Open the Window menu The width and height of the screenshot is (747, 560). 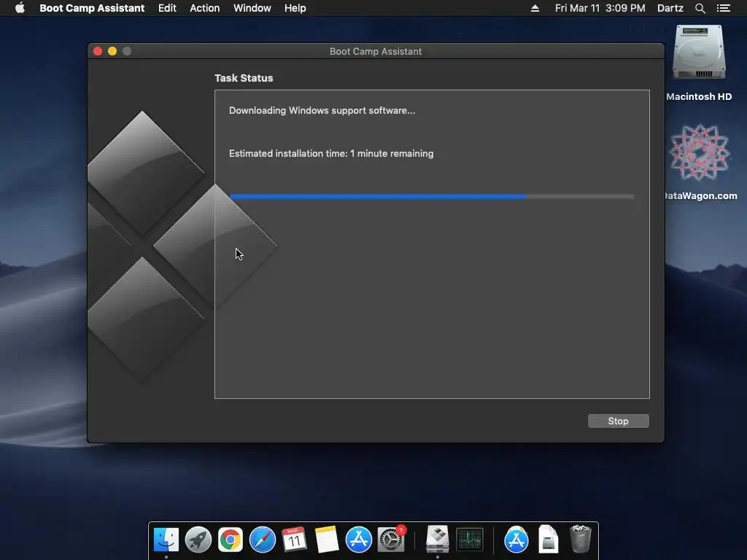(x=252, y=8)
